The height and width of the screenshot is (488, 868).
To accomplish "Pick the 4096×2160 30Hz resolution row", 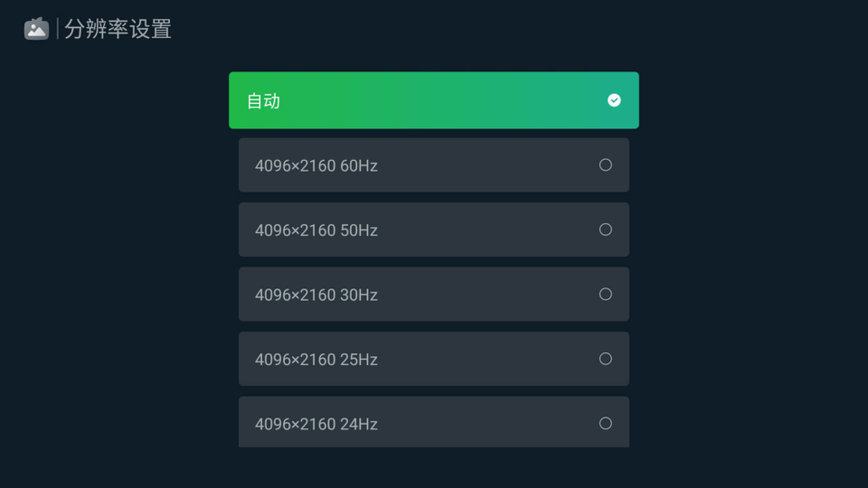I will [434, 294].
